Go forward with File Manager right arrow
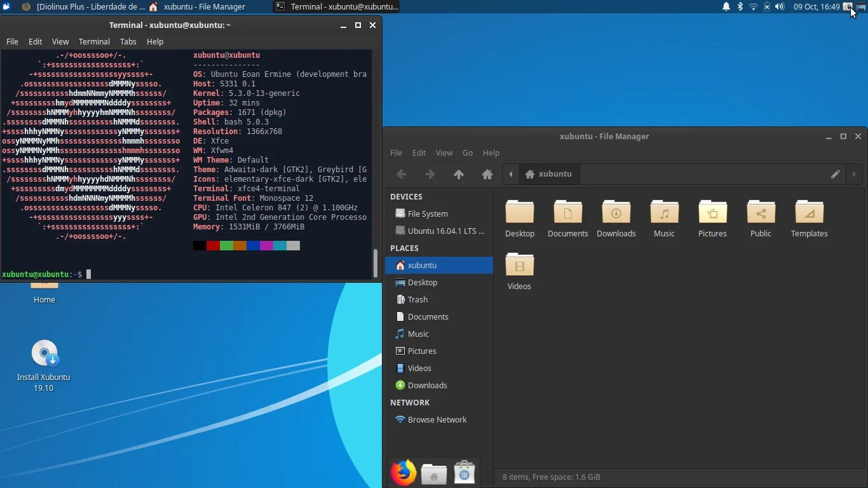 click(430, 174)
